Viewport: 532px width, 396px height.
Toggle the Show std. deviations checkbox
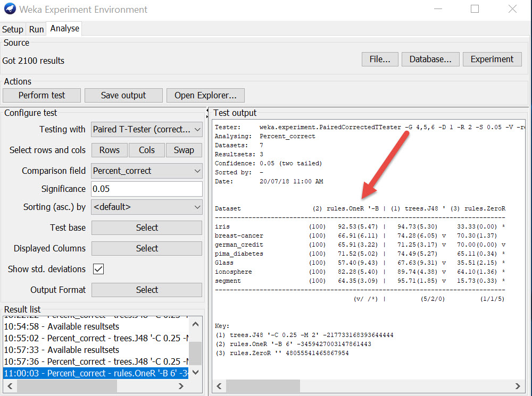click(98, 269)
